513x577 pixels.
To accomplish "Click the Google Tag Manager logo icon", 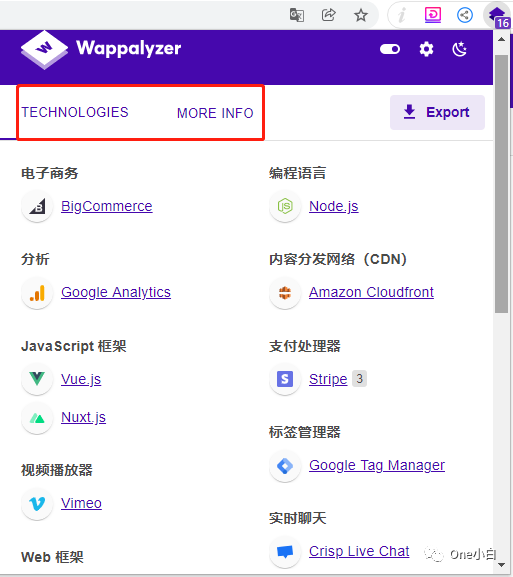I will (x=285, y=466).
